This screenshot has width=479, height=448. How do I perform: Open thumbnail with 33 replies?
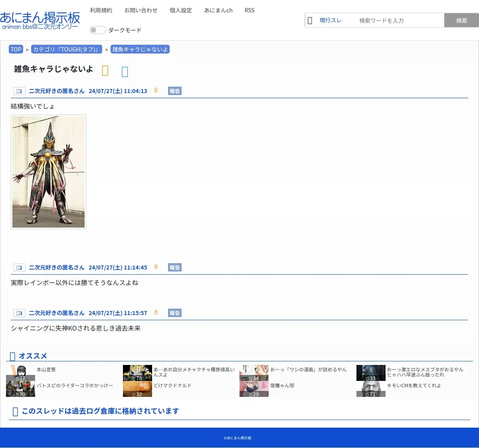tap(371, 373)
